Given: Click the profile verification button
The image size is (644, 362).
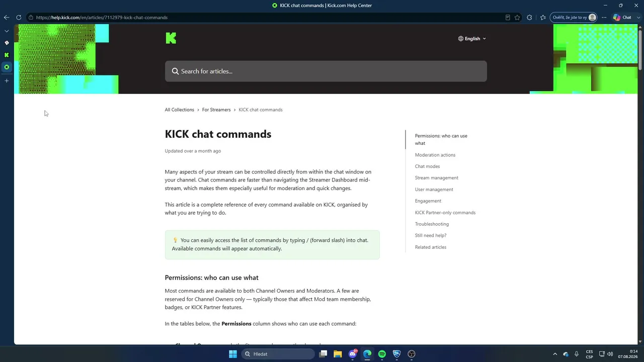Looking at the screenshot, I should pos(574,18).
